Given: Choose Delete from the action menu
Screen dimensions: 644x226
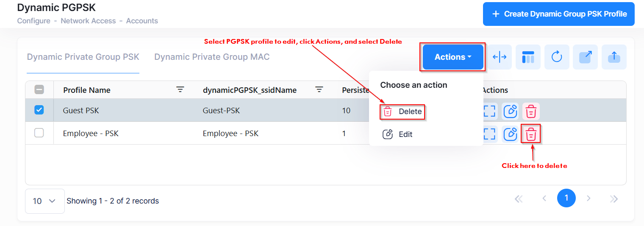Looking at the screenshot, I should pyautogui.click(x=403, y=112).
